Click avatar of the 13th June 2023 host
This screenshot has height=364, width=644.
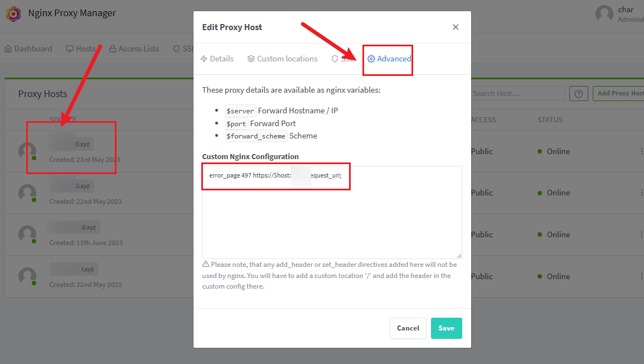click(27, 234)
